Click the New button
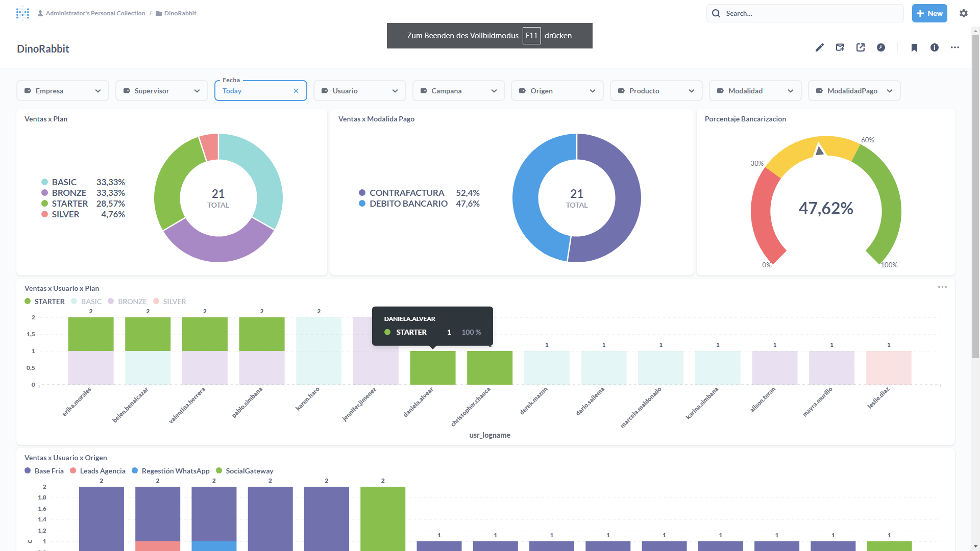This screenshot has height=551, width=980. pos(929,13)
